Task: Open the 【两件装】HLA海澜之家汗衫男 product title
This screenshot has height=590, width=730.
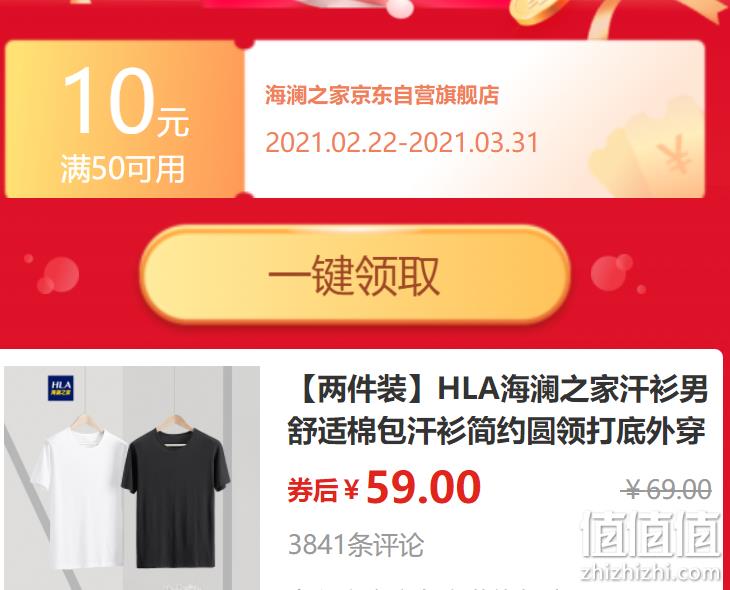Action: point(498,389)
